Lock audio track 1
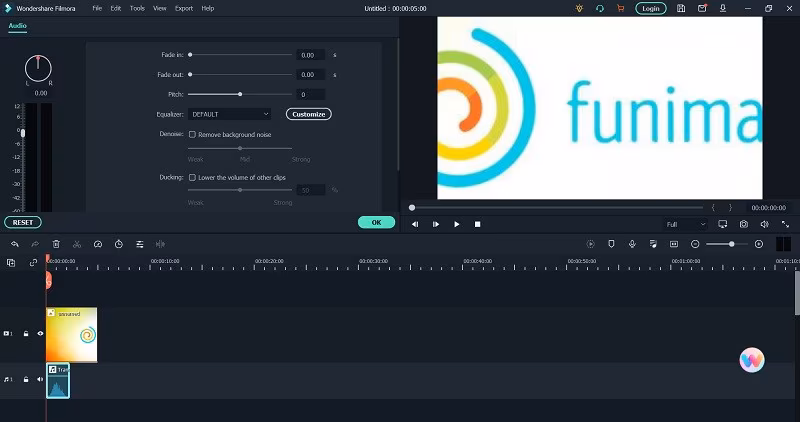800x422 pixels. (26, 380)
